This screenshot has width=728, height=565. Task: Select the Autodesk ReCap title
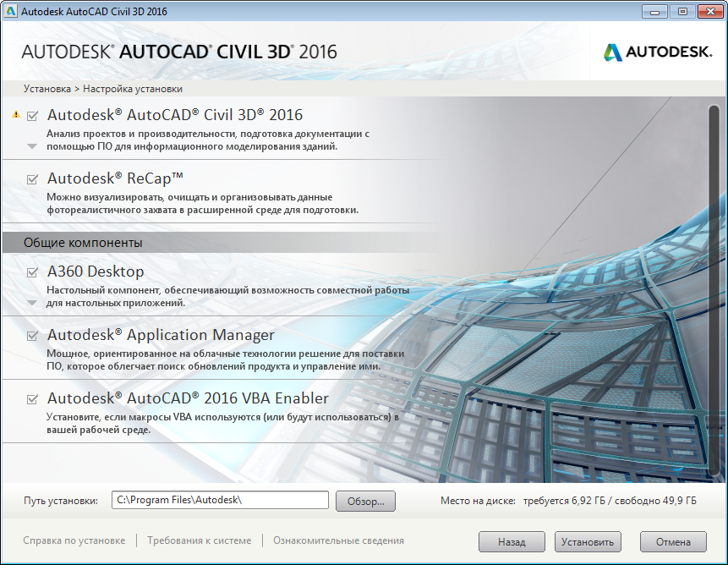click(x=115, y=178)
